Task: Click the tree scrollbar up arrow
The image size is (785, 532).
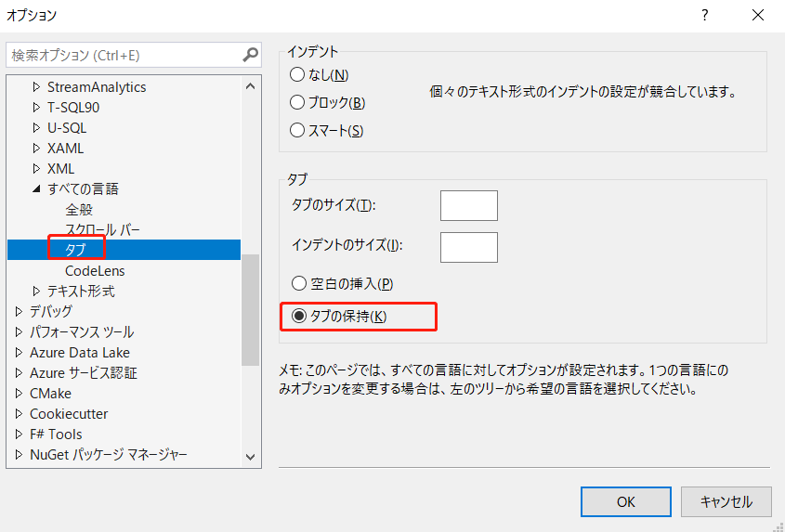Action: pyautogui.click(x=250, y=86)
